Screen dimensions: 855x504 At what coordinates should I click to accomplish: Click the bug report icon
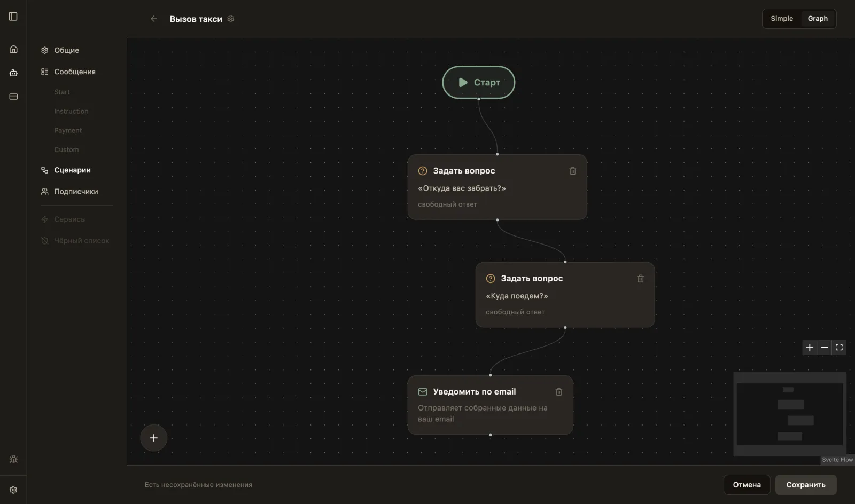pyautogui.click(x=13, y=459)
